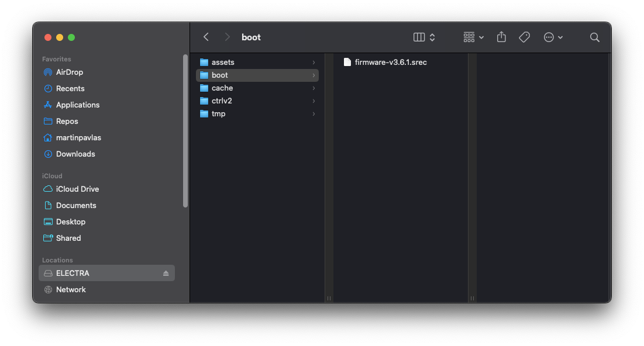Click the sidebar scrollbar

tap(185, 130)
